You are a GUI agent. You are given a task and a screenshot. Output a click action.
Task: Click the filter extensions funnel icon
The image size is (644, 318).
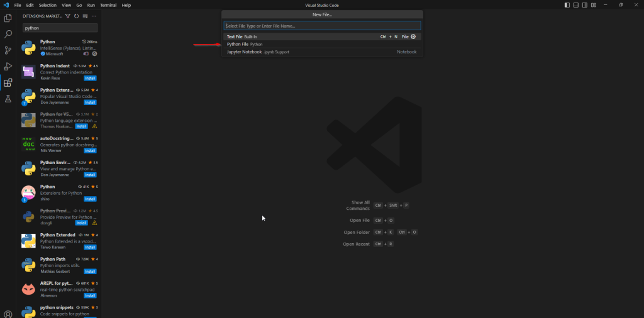pyautogui.click(x=69, y=16)
